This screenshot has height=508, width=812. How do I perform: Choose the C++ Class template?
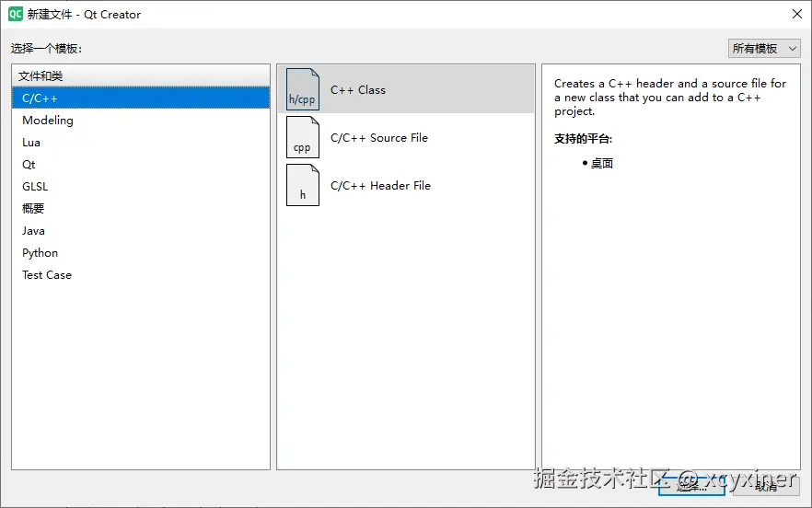pyautogui.click(x=406, y=89)
